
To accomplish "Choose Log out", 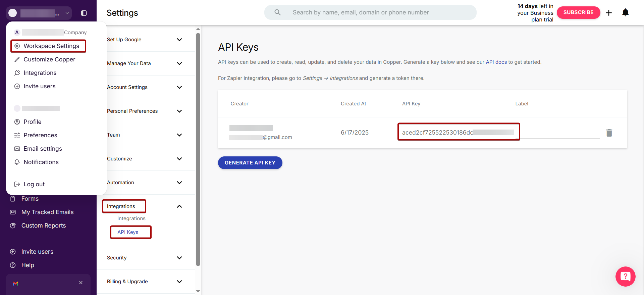I will point(34,184).
